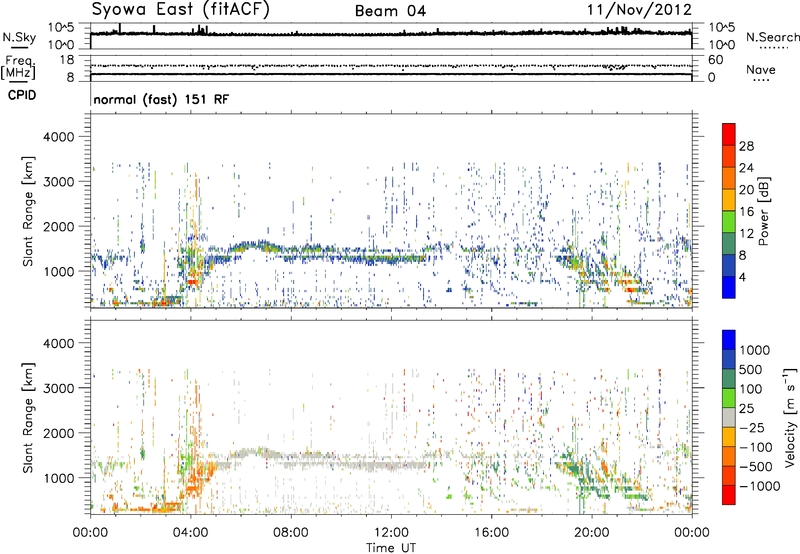This screenshot has height=554, width=800.
Task: Click the '20:00' time axis label
Action: point(591,533)
